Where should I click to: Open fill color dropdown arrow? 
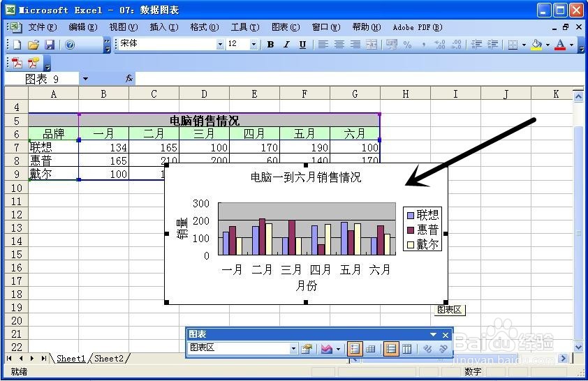[548, 45]
